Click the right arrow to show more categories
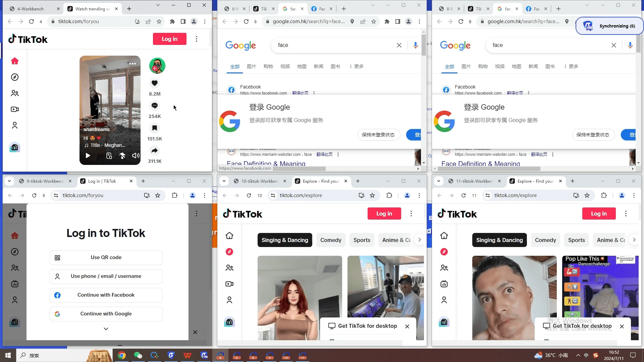 pyautogui.click(x=419, y=240)
